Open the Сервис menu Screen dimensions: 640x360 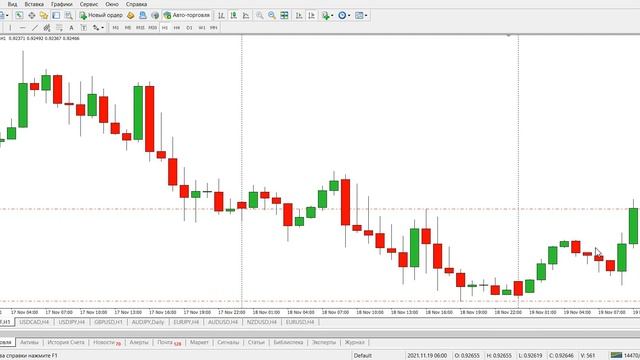pos(89,4)
